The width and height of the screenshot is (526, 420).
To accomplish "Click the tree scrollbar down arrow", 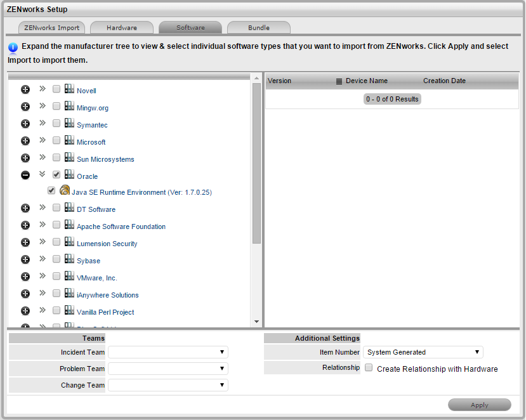I will click(256, 322).
